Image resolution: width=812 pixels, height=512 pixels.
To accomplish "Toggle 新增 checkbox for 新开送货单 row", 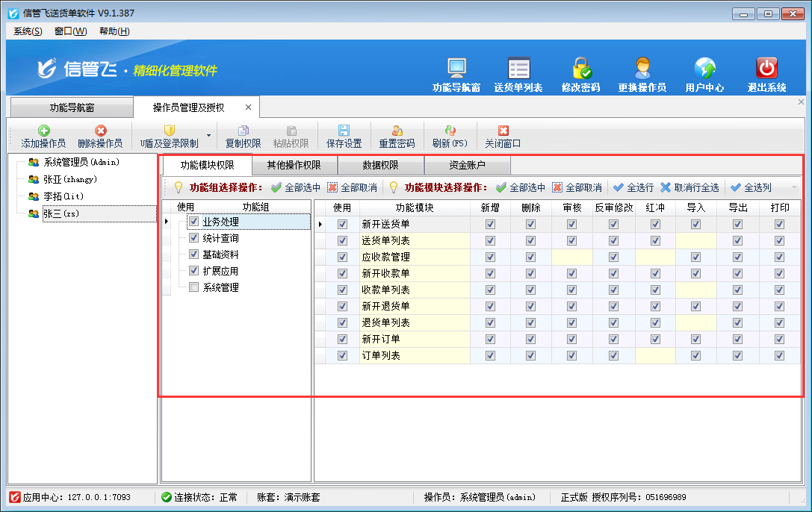I will [490, 224].
